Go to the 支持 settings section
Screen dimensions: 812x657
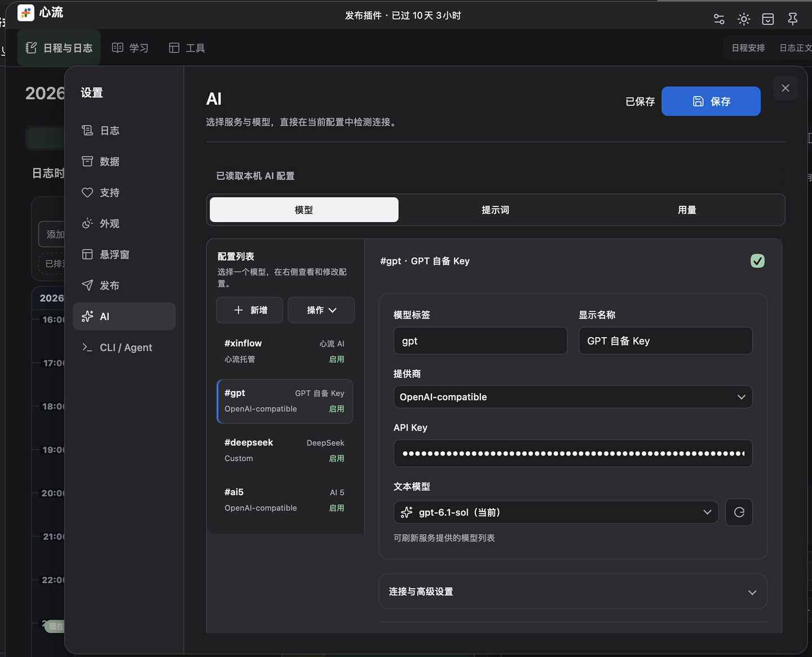click(x=124, y=192)
